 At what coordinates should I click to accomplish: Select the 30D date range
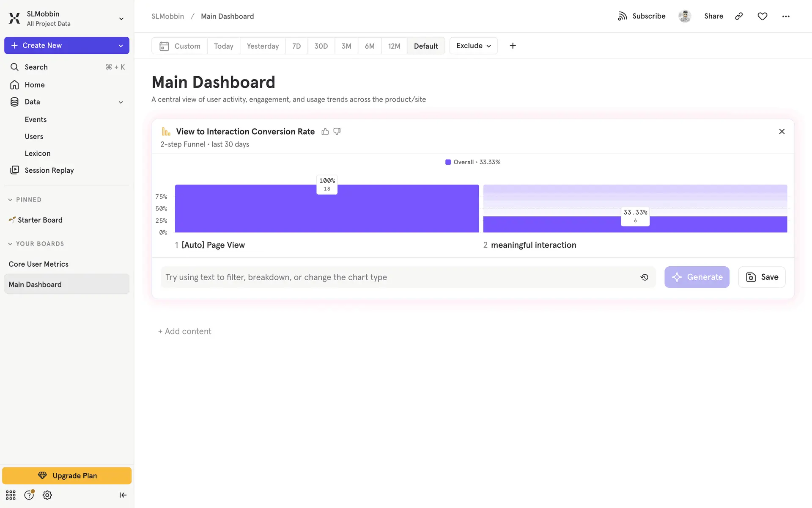pos(321,46)
